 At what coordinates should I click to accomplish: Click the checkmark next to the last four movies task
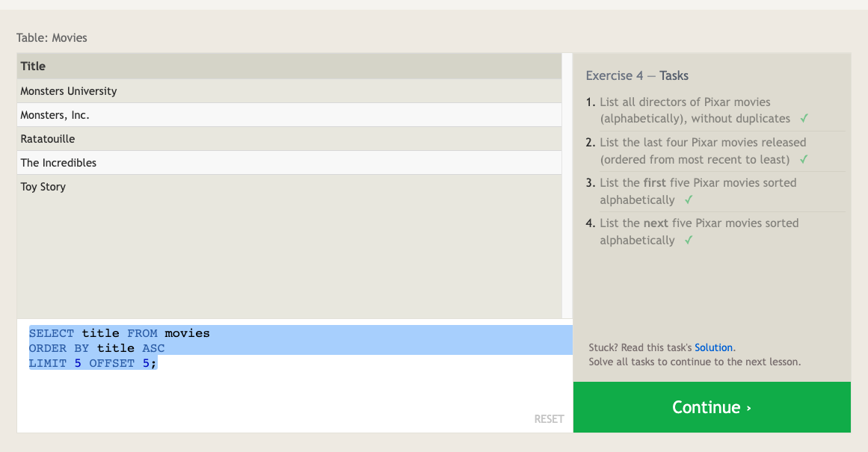click(x=804, y=159)
